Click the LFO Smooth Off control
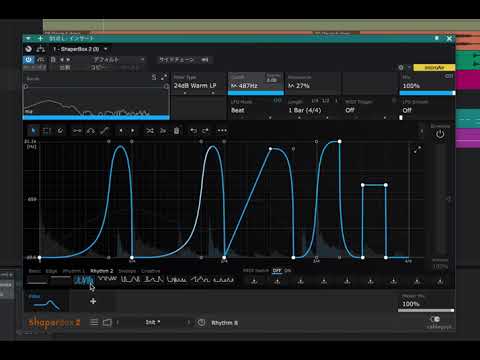 tap(427, 109)
